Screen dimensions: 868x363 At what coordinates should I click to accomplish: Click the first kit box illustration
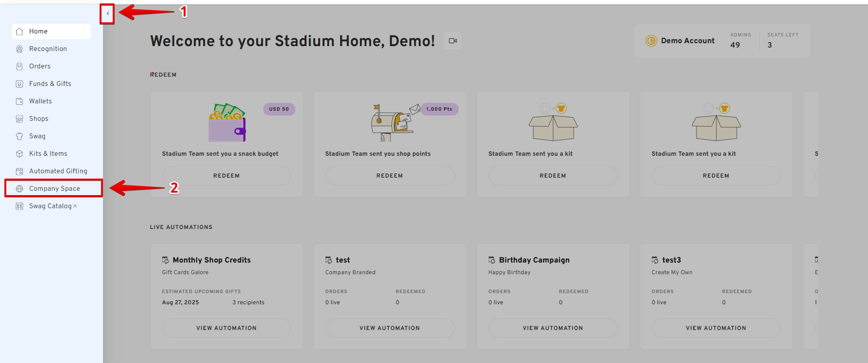pos(553,127)
